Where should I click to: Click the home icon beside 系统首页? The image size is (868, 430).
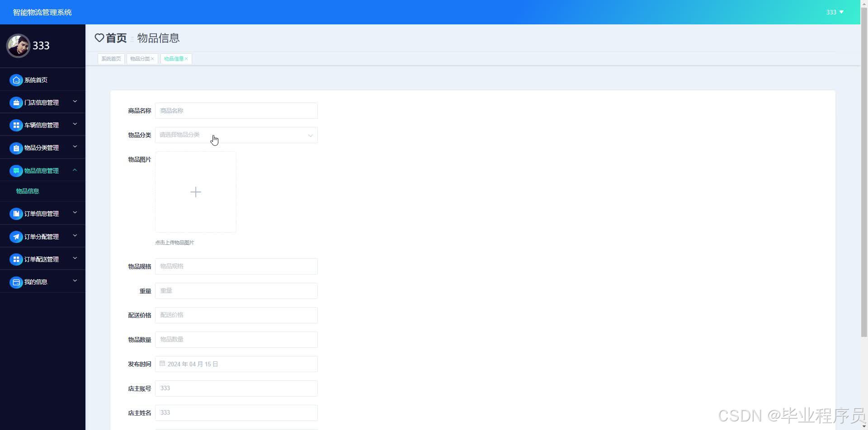coord(16,80)
